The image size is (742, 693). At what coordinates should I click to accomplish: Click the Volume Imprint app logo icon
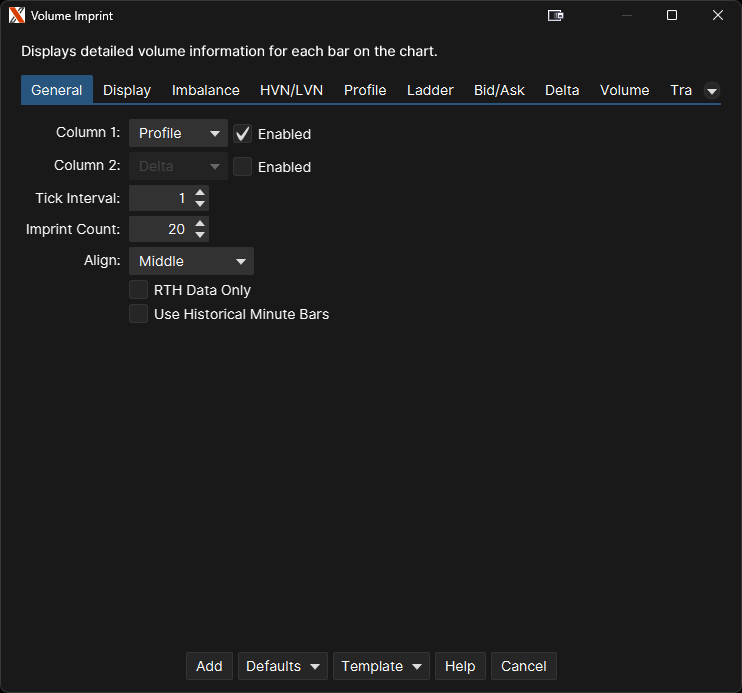(17, 16)
